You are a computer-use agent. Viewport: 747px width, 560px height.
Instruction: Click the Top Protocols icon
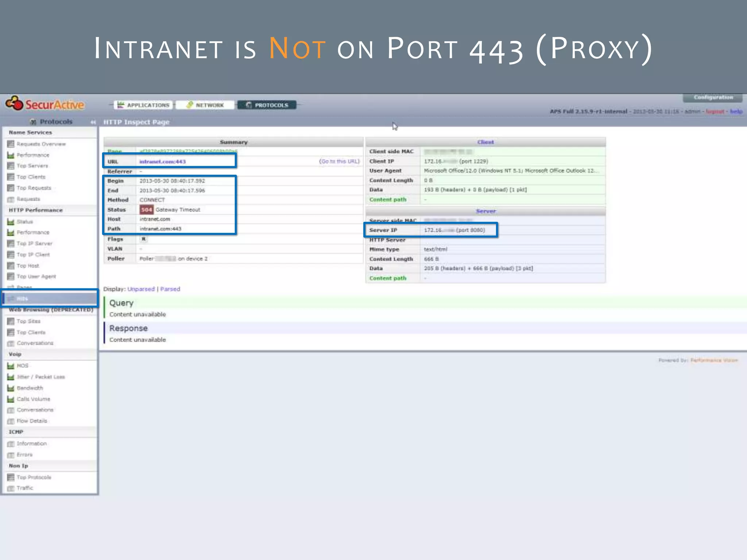point(11,477)
